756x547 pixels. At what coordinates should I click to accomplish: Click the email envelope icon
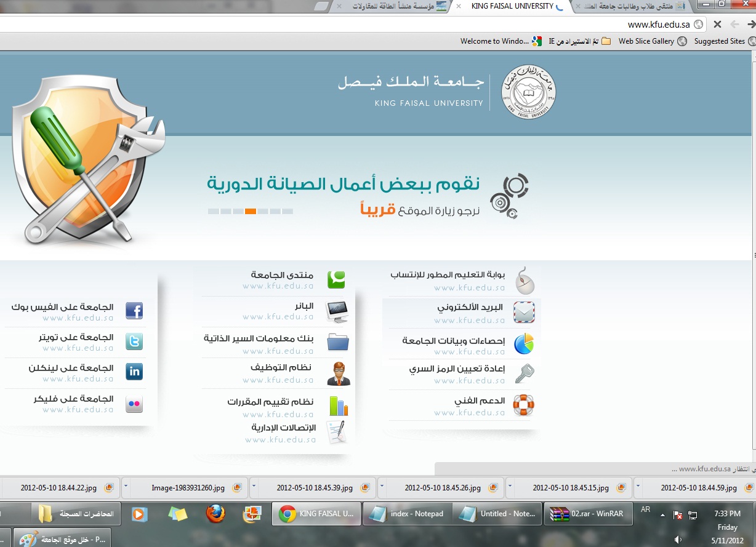523,313
